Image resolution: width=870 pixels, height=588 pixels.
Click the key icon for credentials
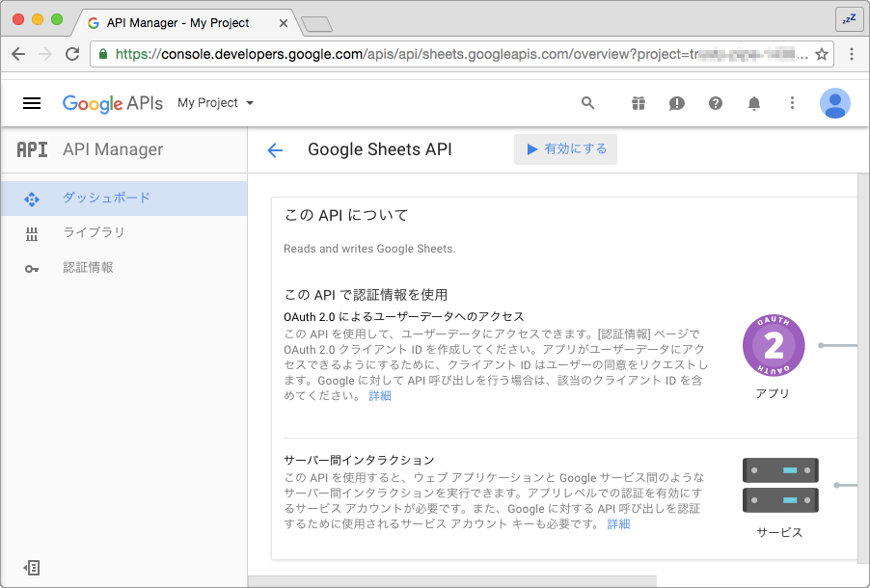tap(32, 269)
